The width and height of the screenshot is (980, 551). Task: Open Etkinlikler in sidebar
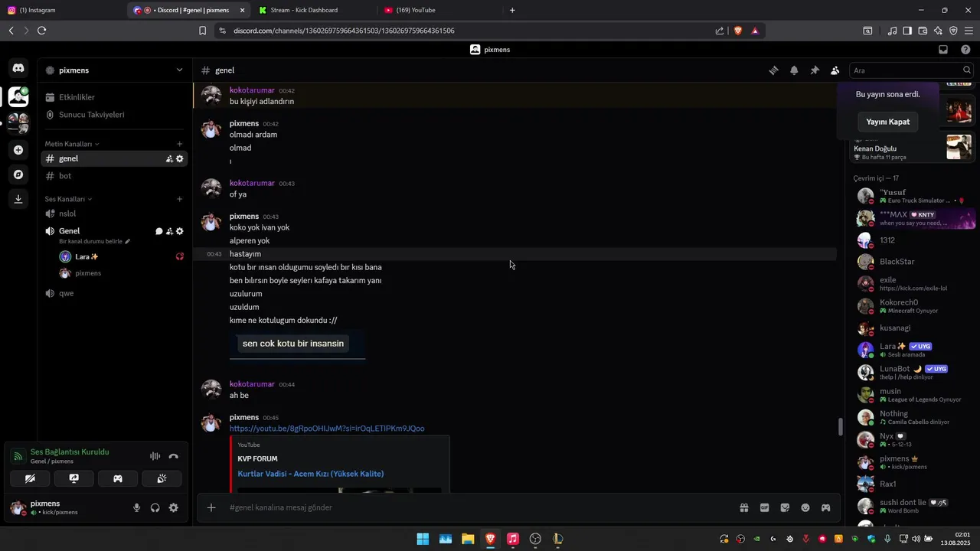(x=114, y=97)
